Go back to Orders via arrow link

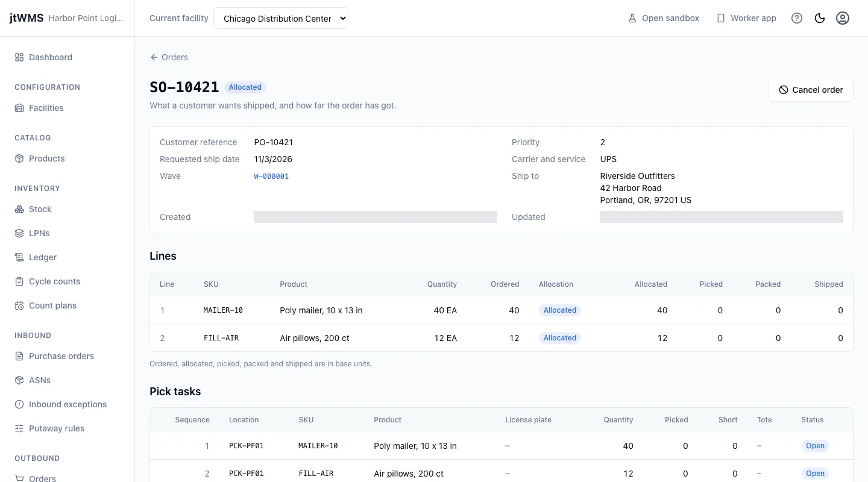[169, 57]
